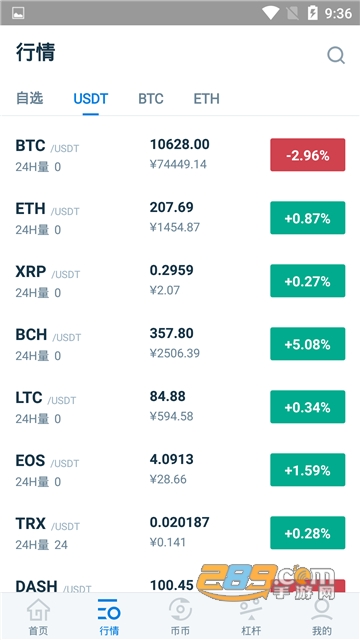Tap the +5.08% change button for BCH
The width and height of the screenshot is (360, 640).
(308, 344)
